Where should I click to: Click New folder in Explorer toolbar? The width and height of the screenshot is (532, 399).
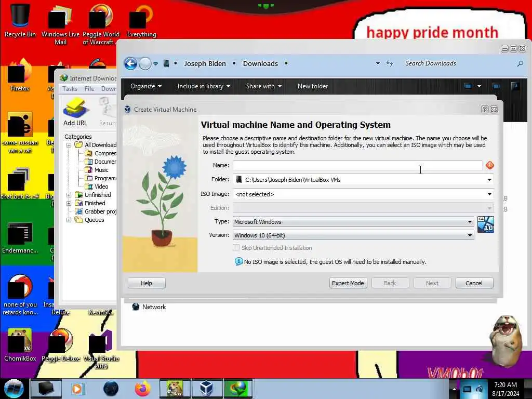(312, 86)
